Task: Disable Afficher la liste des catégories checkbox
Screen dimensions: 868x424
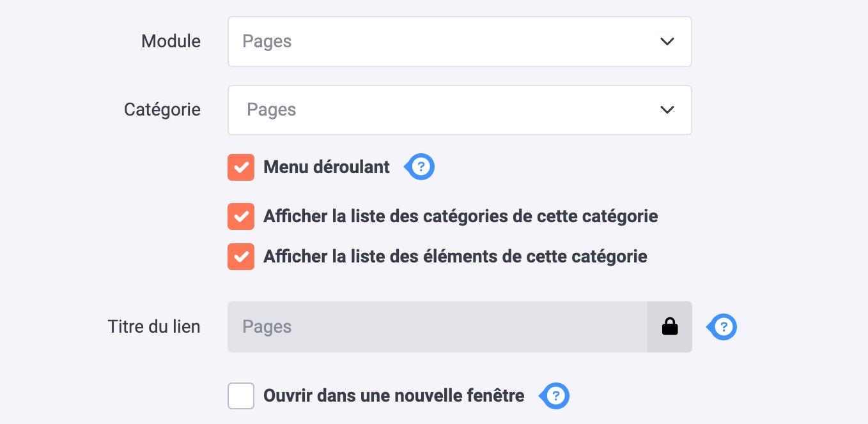Action: [x=241, y=216]
